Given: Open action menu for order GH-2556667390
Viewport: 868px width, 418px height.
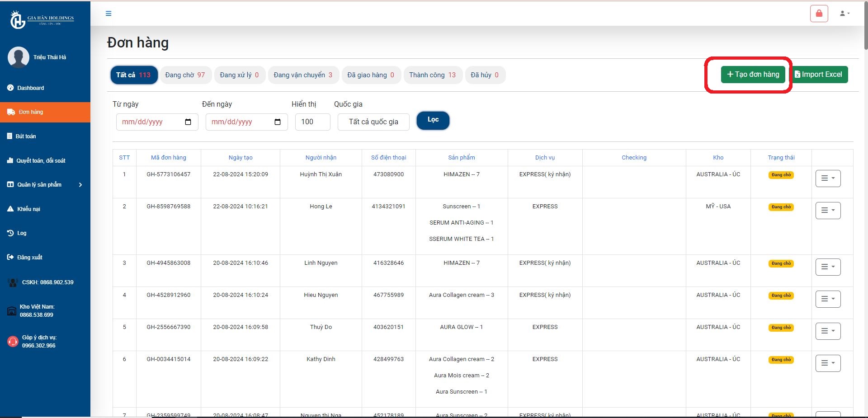Looking at the screenshot, I should tap(828, 331).
